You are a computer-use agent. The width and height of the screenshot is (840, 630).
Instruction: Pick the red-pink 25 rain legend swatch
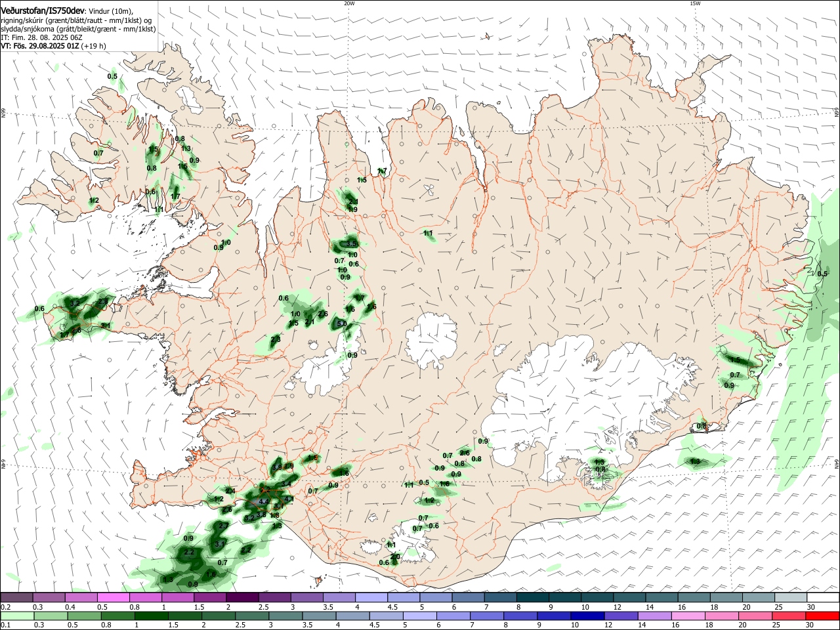[x=789, y=616]
